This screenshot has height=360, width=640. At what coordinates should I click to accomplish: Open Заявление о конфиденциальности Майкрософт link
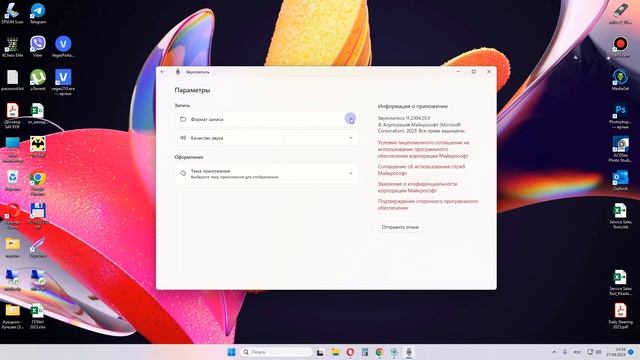[418, 187]
